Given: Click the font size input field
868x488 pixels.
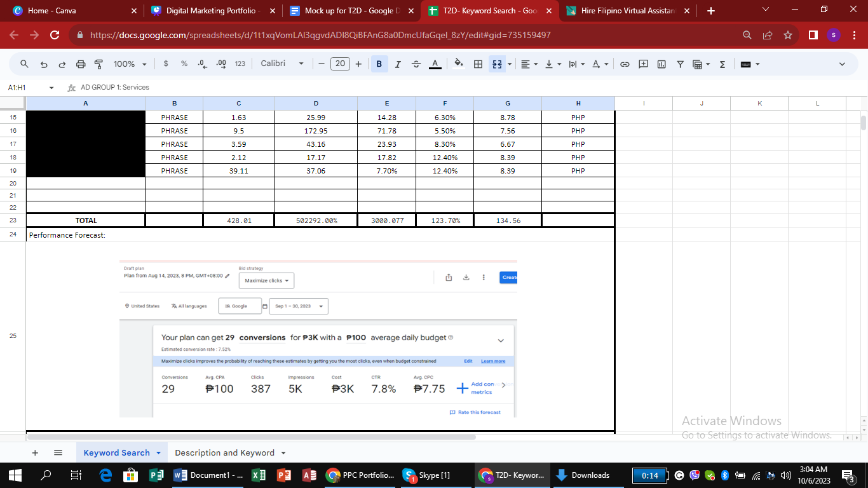Looking at the screenshot, I should pyautogui.click(x=340, y=64).
